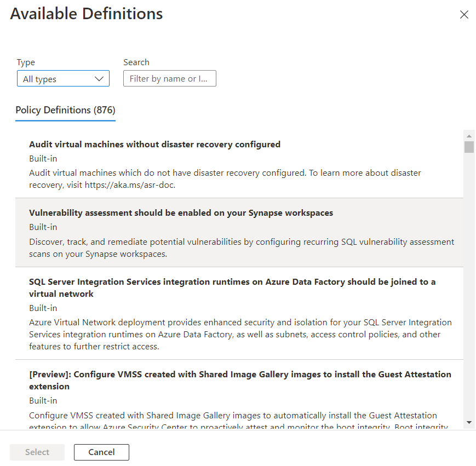Image resolution: width=476 pixels, height=466 pixels.
Task: Click the Search field label
Action: point(136,62)
